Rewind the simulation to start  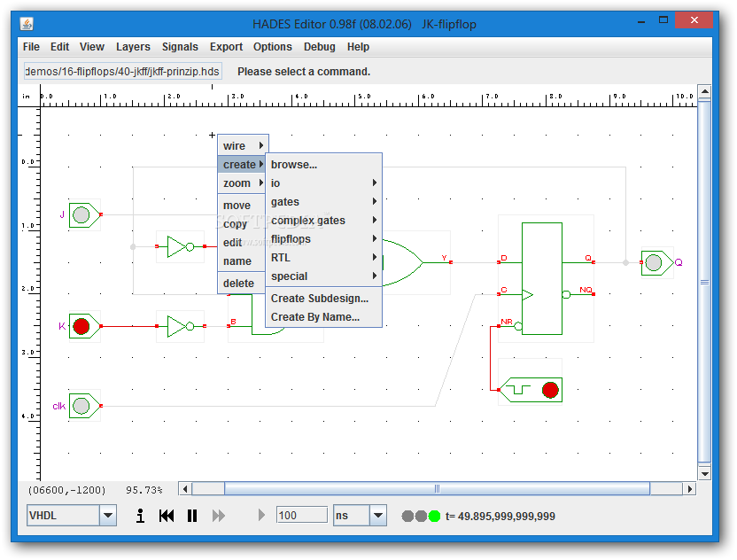[x=167, y=516]
